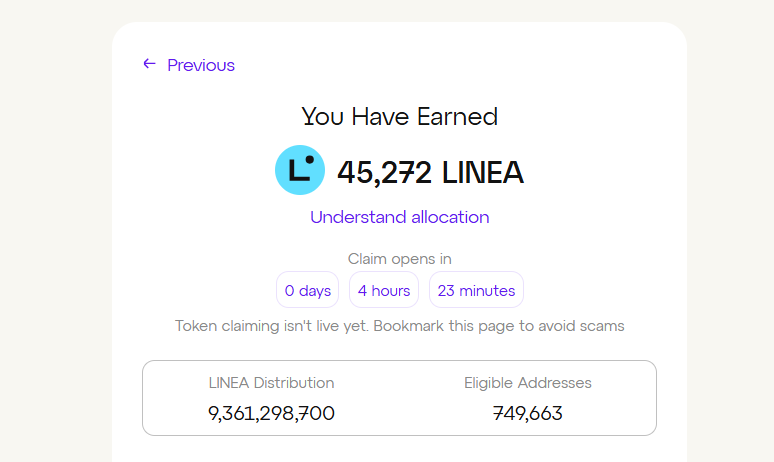Click the 0 days countdown pill
Image resolution: width=774 pixels, height=462 pixels.
point(308,290)
